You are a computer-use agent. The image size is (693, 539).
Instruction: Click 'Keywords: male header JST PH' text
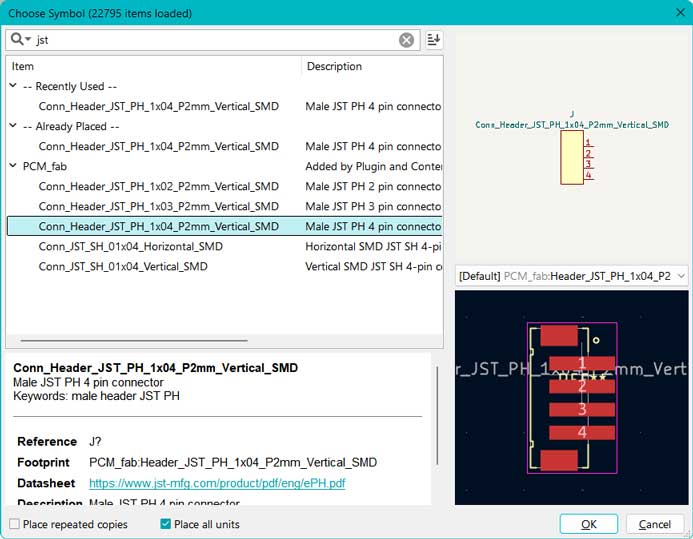[x=96, y=396]
